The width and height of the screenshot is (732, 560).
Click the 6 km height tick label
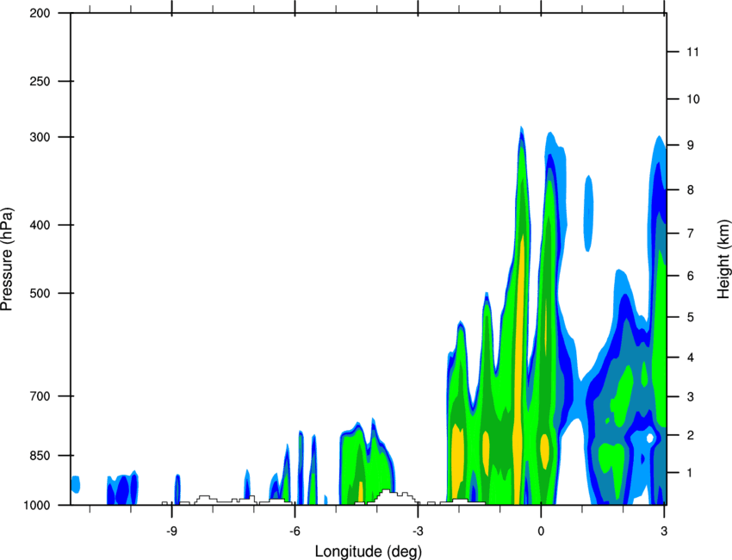691,276
